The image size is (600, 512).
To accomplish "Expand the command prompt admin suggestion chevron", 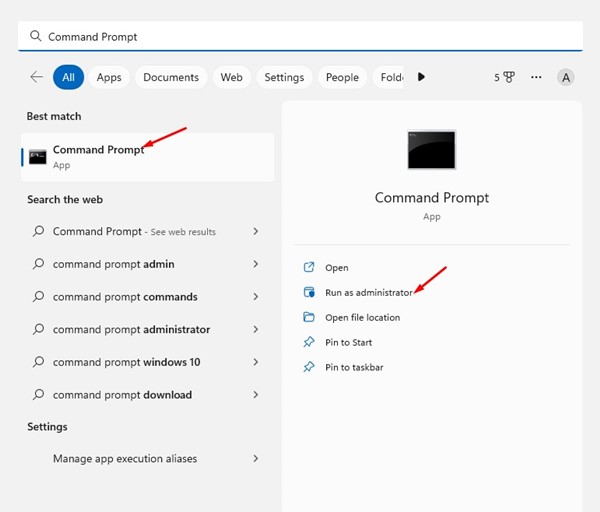I will tap(256, 264).
